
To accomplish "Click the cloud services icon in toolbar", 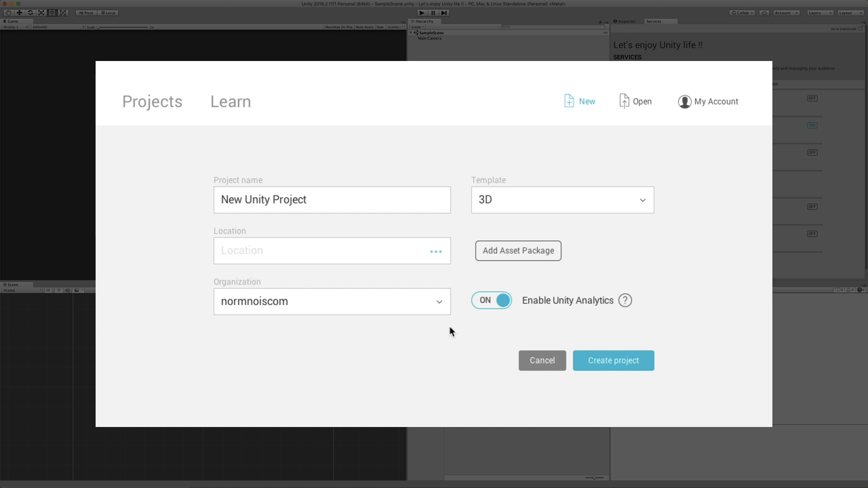I will point(764,13).
